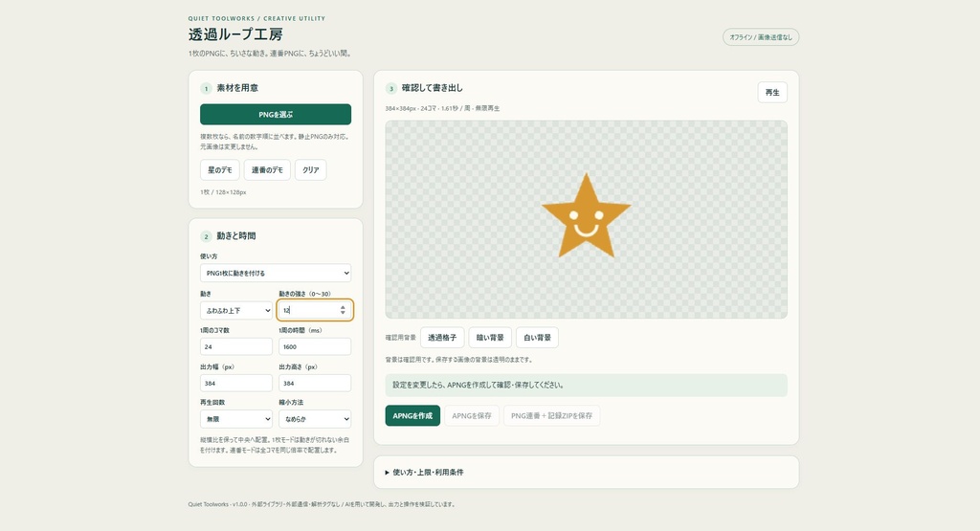
Task: Click the オフライン/画像送信なし badge
Action: point(761,37)
